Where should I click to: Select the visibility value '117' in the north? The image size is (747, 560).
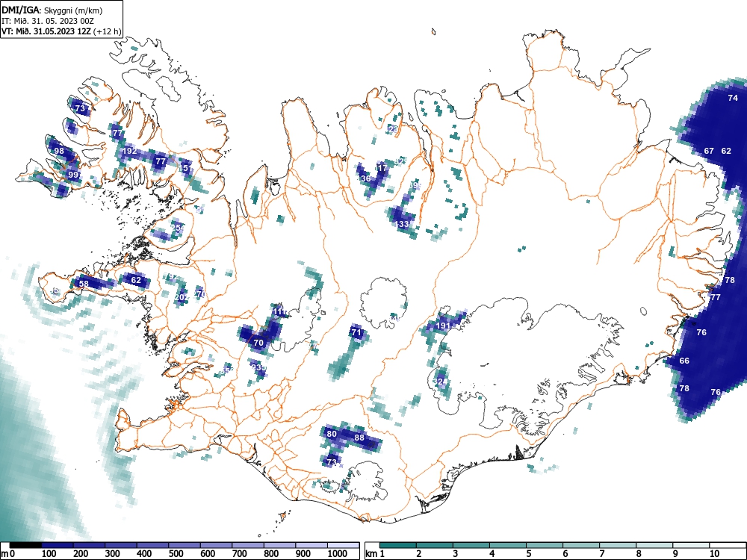pyautogui.click(x=381, y=169)
